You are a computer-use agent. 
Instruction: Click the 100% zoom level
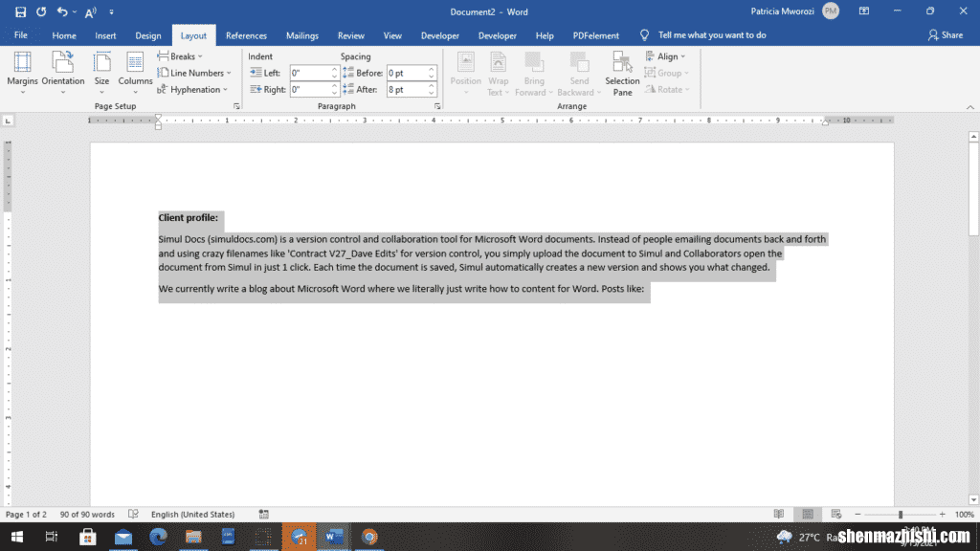pos(965,514)
